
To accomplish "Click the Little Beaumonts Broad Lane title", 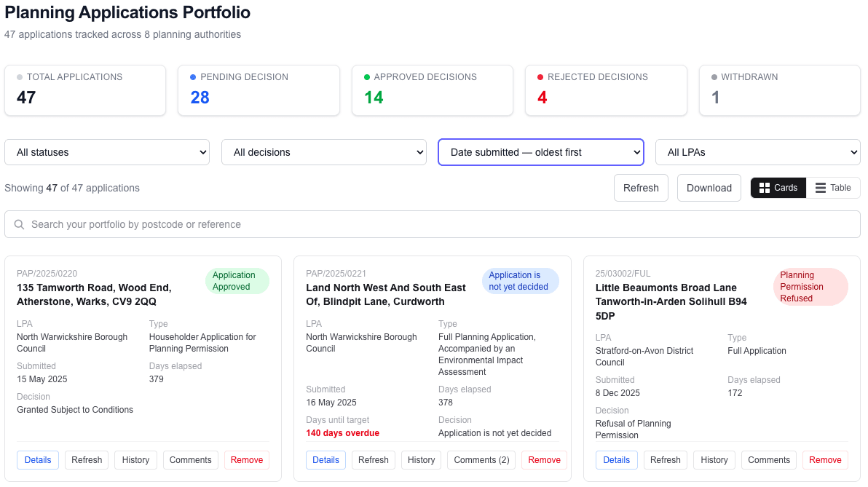I will click(x=671, y=302).
